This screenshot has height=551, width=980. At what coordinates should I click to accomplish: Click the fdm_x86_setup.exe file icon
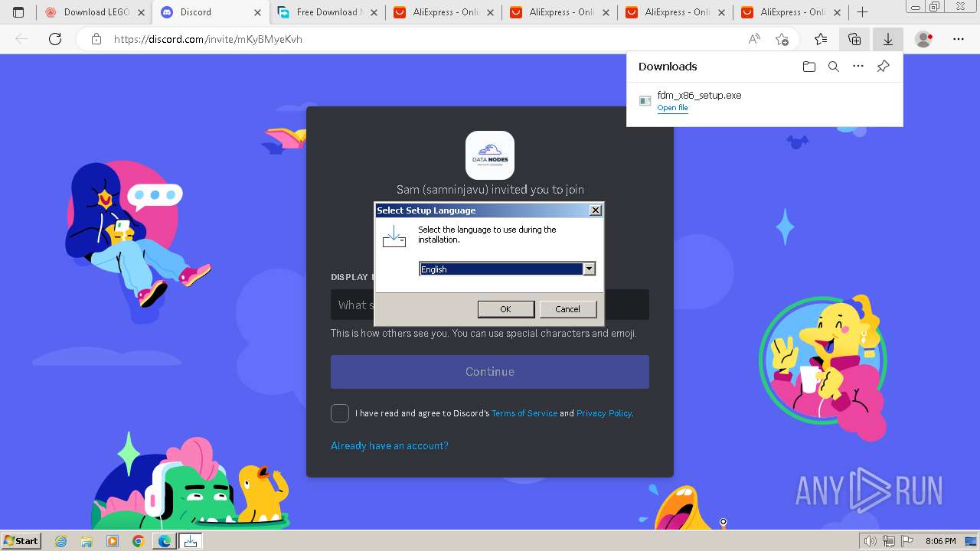[645, 101]
